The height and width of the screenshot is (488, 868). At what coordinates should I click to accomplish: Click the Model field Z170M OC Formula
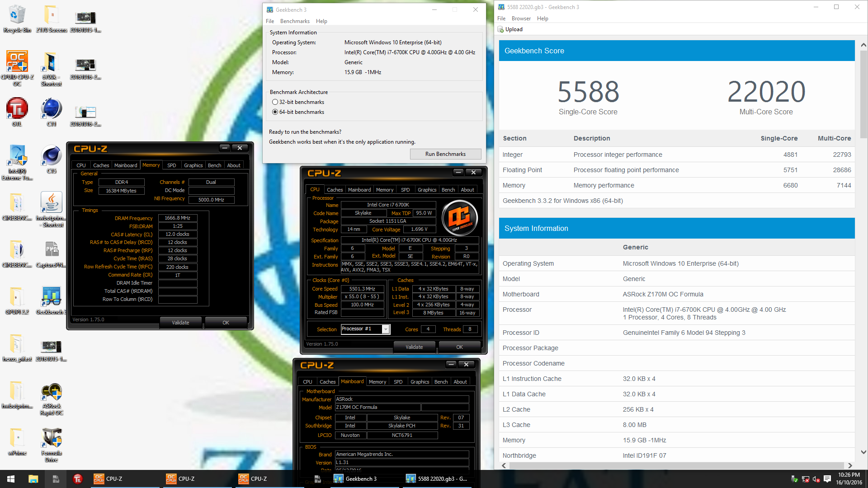377,407
